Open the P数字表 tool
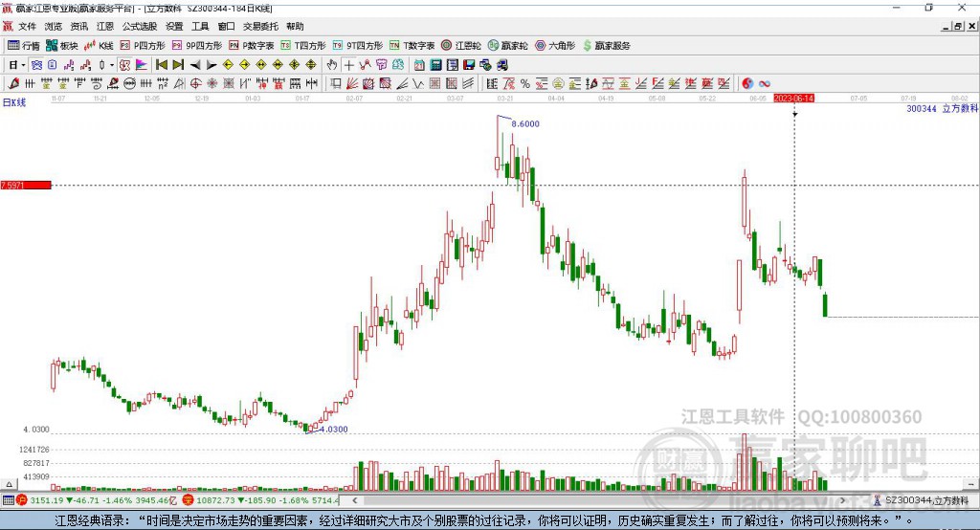 click(x=252, y=46)
